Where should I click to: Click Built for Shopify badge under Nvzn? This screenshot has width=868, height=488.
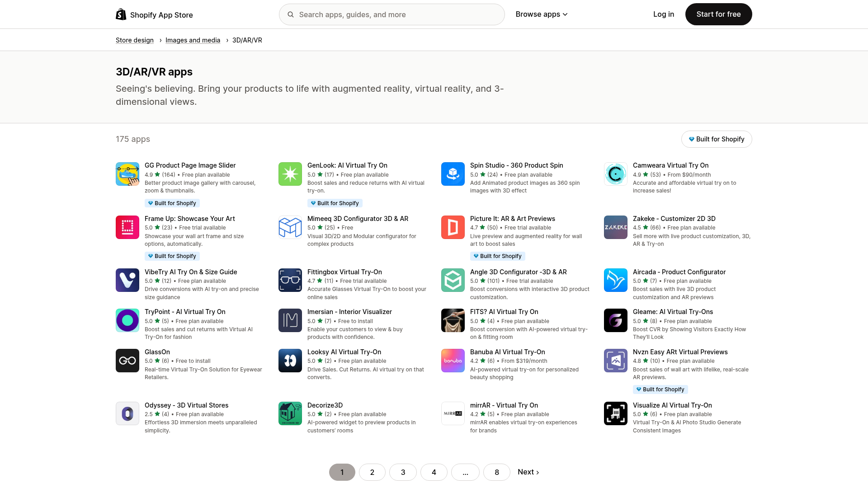coord(660,389)
